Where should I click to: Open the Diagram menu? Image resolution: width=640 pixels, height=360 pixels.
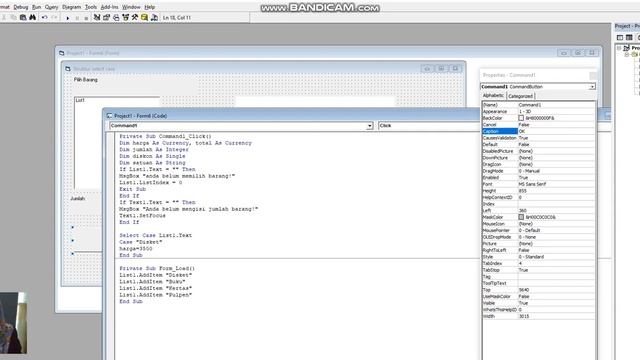click(x=71, y=7)
